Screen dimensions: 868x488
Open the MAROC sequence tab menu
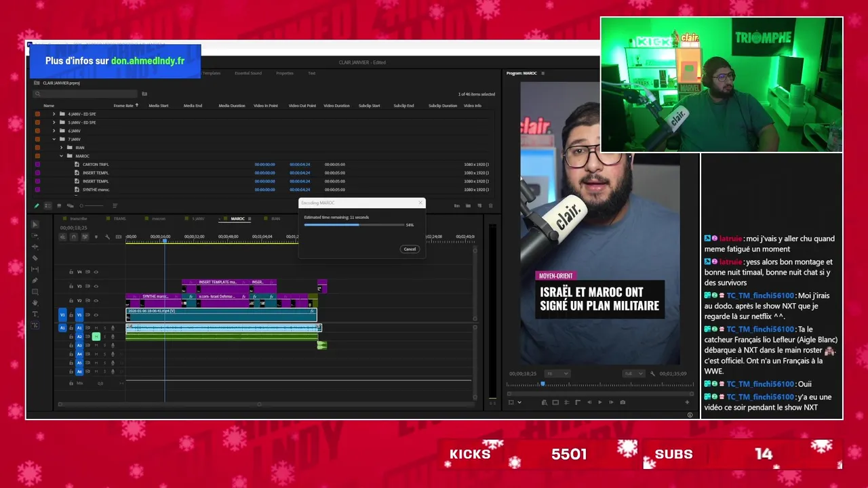click(x=250, y=219)
